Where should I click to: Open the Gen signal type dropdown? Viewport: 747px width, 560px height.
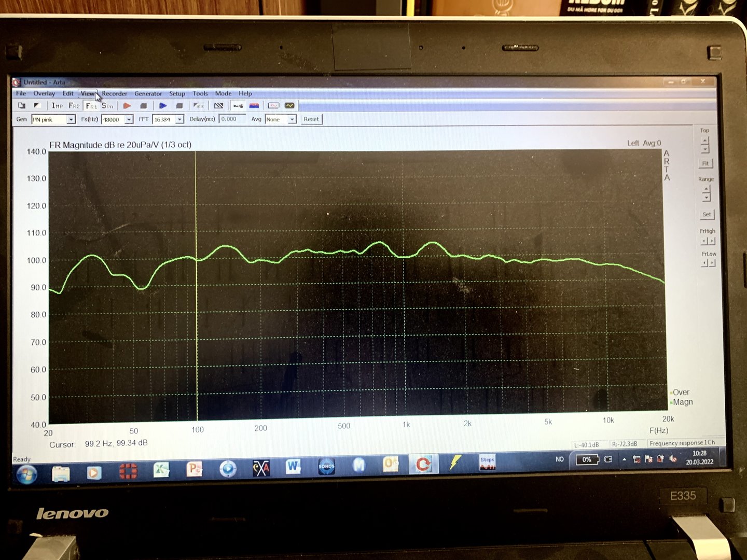[x=71, y=120]
